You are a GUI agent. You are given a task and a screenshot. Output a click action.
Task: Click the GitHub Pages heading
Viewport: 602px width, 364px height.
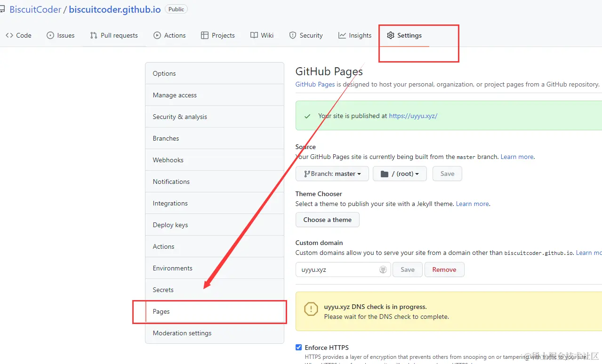pos(329,71)
